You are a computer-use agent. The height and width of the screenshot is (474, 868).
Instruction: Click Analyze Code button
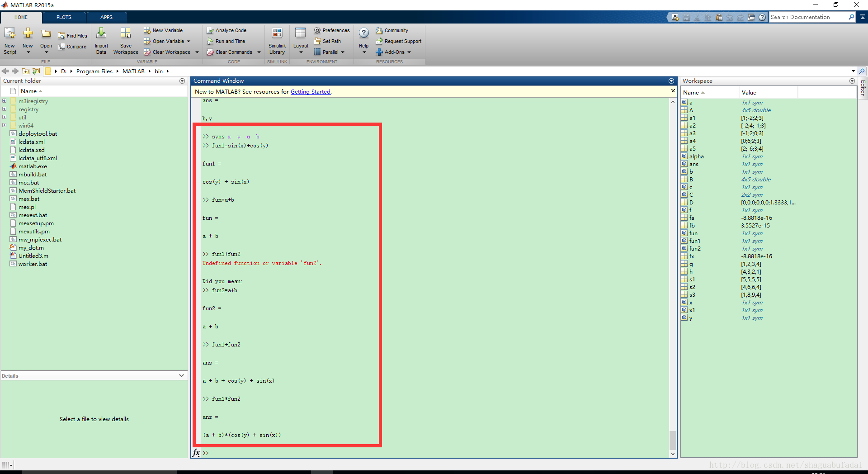pyautogui.click(x=226, y=30)
